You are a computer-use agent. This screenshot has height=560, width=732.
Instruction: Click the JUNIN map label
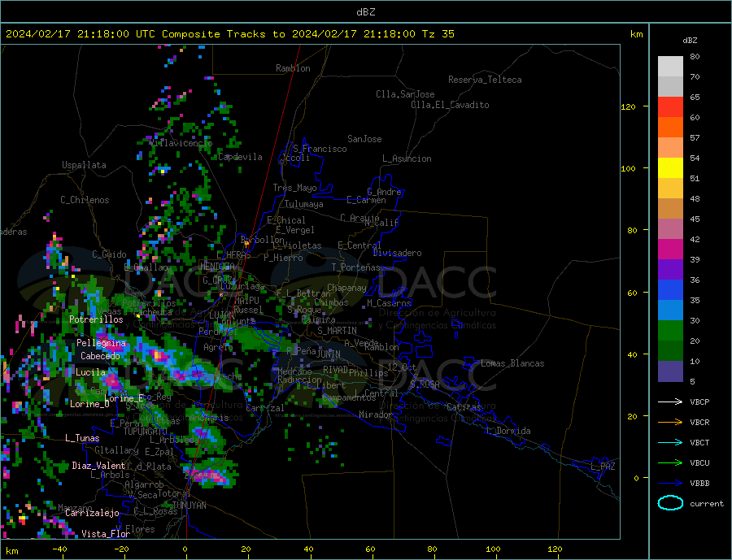coord(329,354)
